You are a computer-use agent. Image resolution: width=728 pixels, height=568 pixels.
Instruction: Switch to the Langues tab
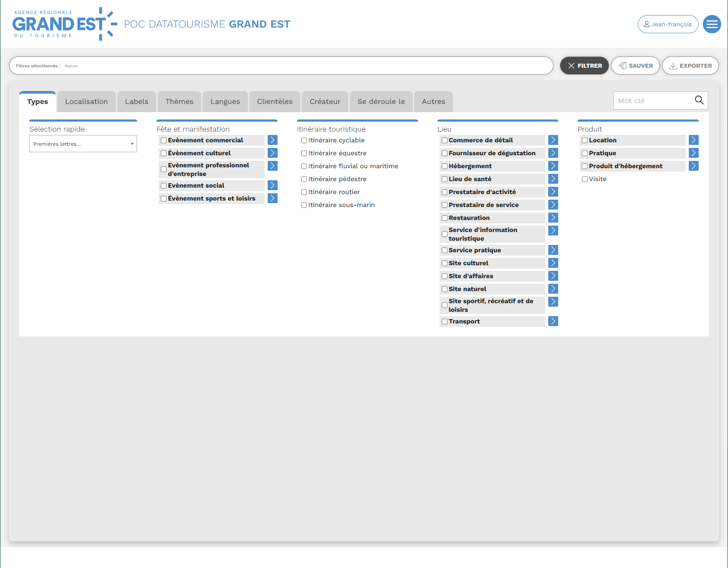(x=225, y=102)
